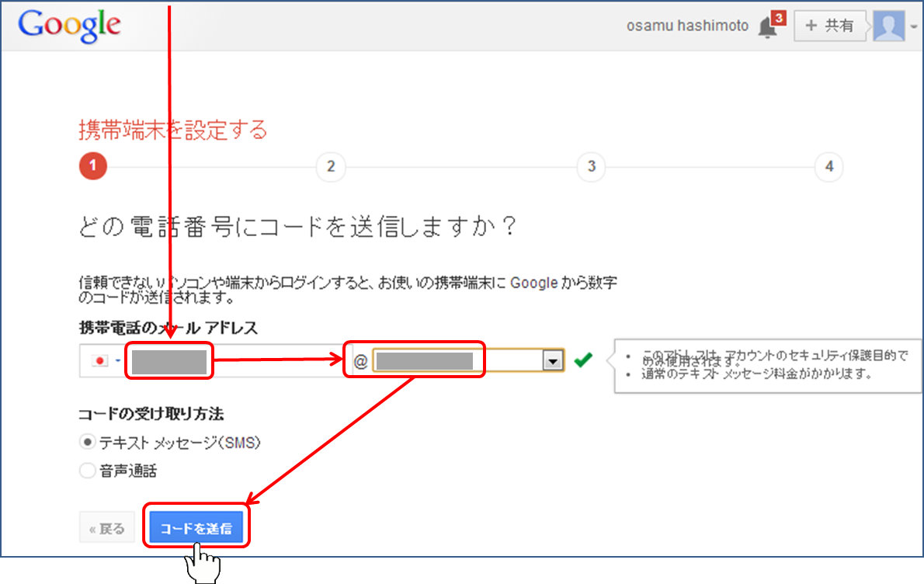Expand account menu arrow beside avatar
The width and height of the screenshot is (924, 584).
point(913,26)
